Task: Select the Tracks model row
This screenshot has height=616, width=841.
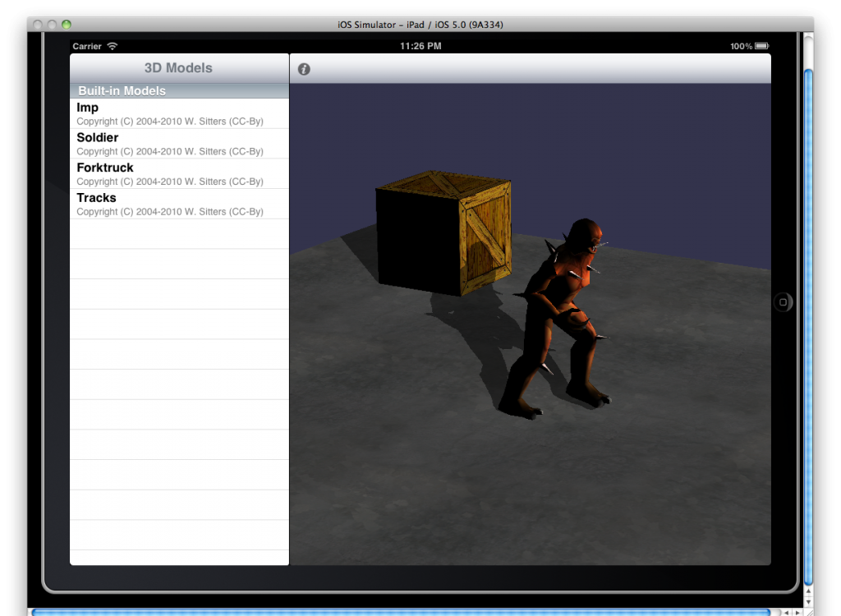Action: point(179,204)
